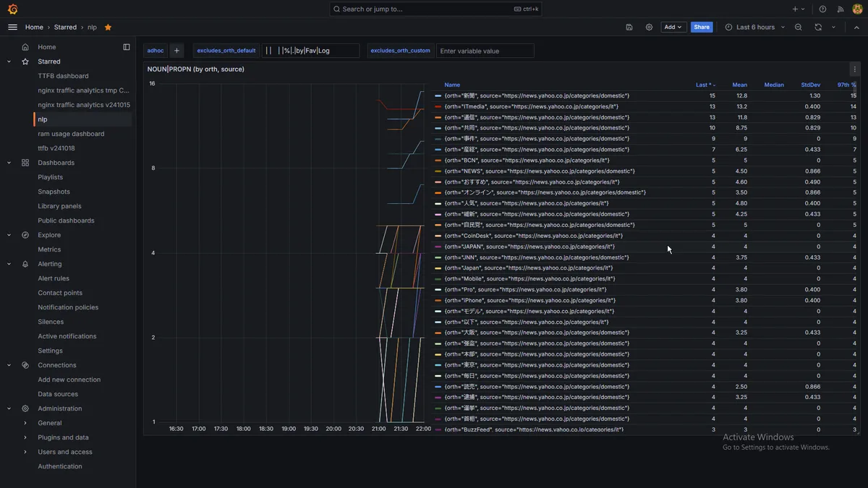
Task: Click the Mean column header
Action: 739,85
